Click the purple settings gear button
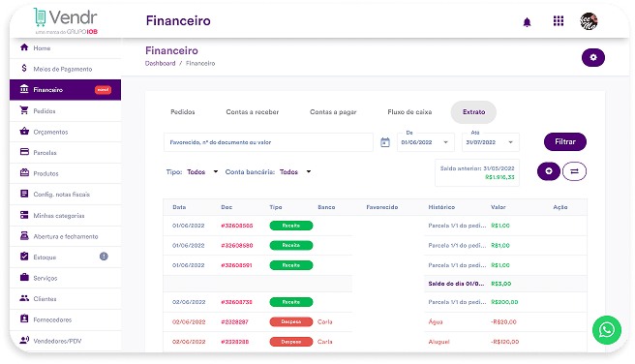635x364 pixels. point(592,57)
